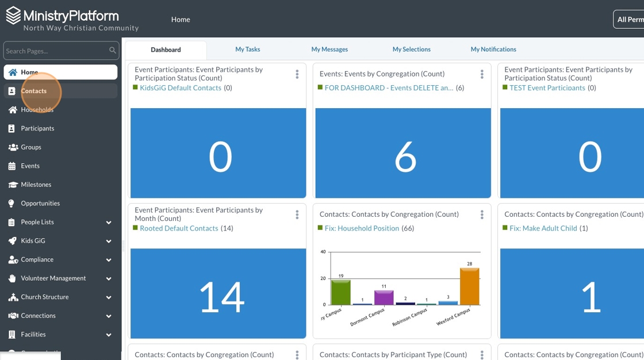
Task: Click the purple chart bar labeled 11
Action: 384,297
